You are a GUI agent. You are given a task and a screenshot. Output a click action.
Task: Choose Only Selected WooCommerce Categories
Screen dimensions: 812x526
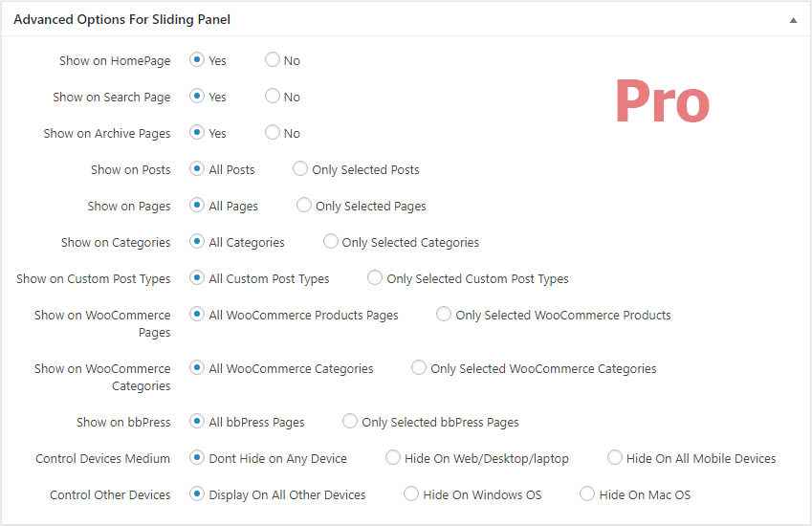(419, 367)
